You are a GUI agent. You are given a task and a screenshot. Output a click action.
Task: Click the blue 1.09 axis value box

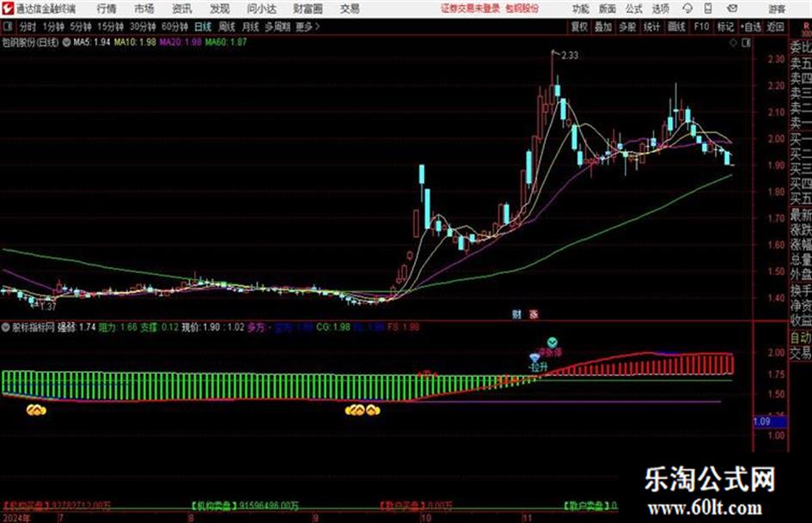770,422
